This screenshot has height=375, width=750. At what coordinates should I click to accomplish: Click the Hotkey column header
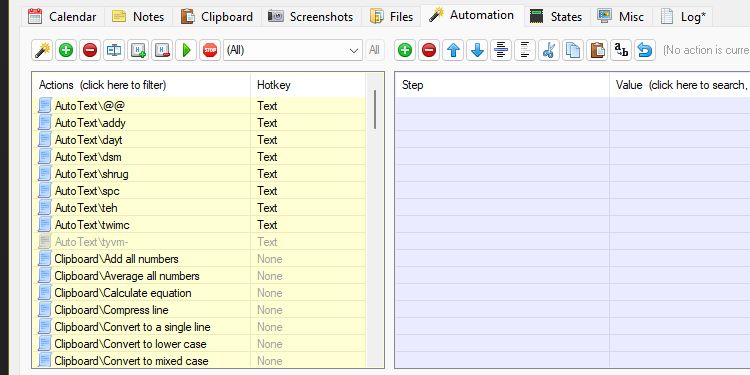(308, 85)
